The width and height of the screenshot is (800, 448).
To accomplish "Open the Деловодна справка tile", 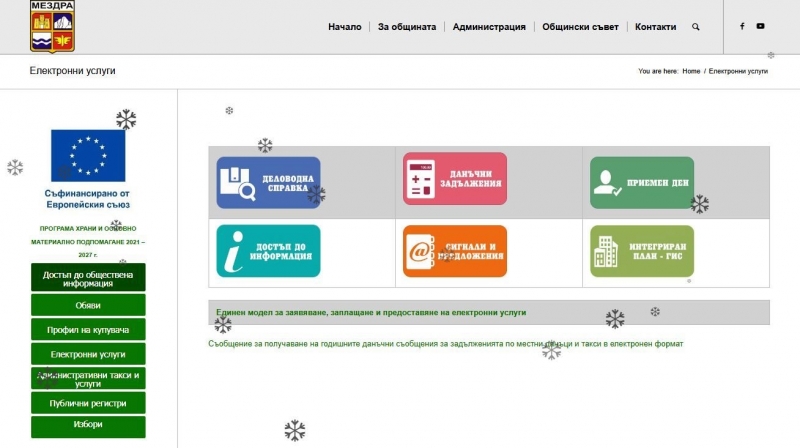I will [x=268, y=183].
